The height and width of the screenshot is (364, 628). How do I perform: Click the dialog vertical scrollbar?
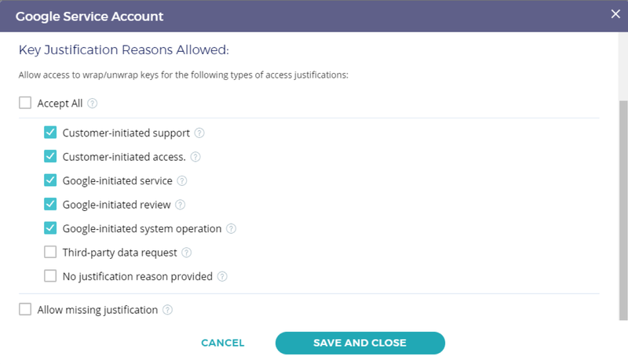pos(623,210)
